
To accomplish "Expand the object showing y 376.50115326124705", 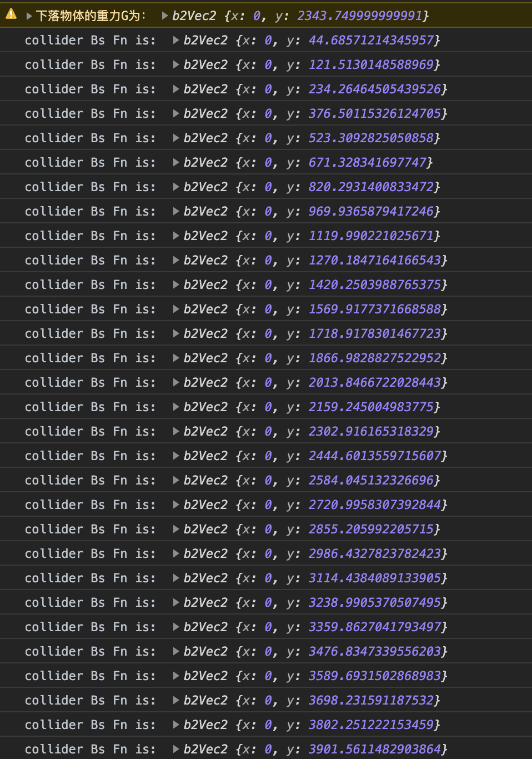I will tap(176, 113).
